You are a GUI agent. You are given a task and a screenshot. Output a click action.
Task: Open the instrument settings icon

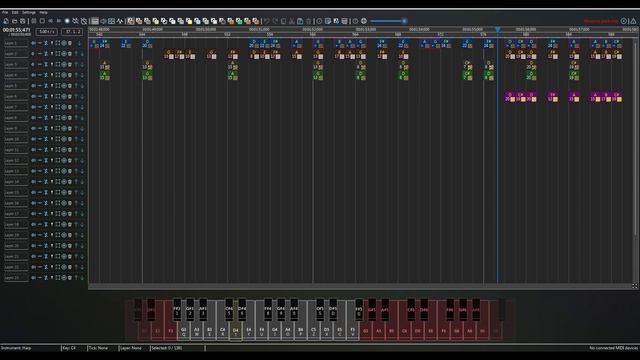point(336,21)
